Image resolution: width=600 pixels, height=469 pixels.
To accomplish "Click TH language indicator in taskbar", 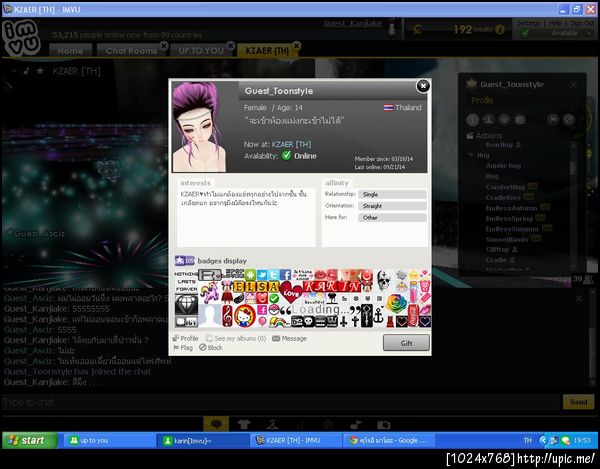I will pos(528,440).
